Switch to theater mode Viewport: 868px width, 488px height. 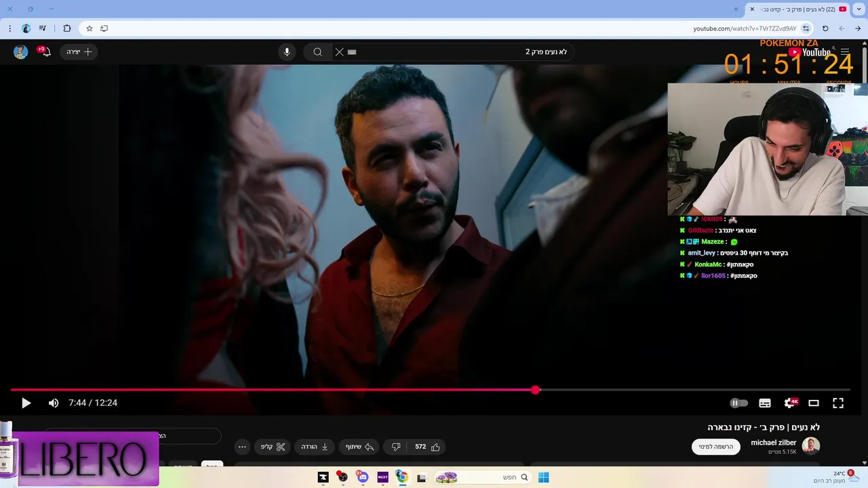[x=814, y=403]
